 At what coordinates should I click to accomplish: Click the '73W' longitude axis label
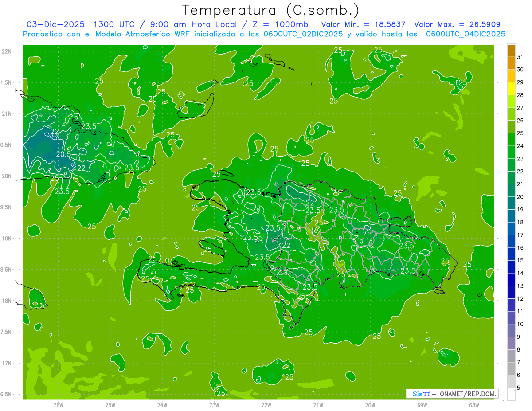coord(214,405)
